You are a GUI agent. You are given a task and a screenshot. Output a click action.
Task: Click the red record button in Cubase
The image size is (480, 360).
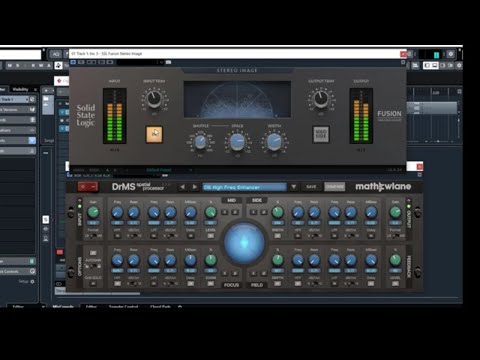(x=60, y=252)
